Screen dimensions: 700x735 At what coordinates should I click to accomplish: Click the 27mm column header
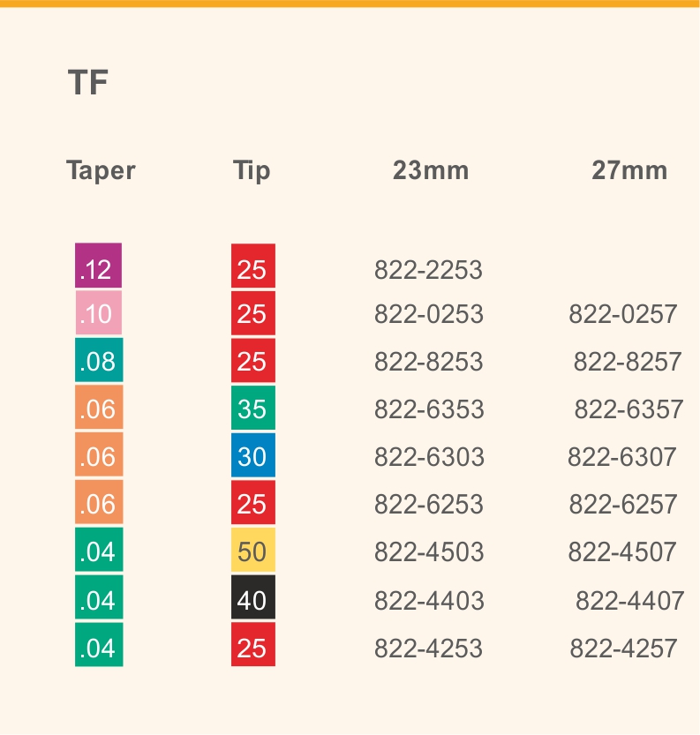pos(629,170)
